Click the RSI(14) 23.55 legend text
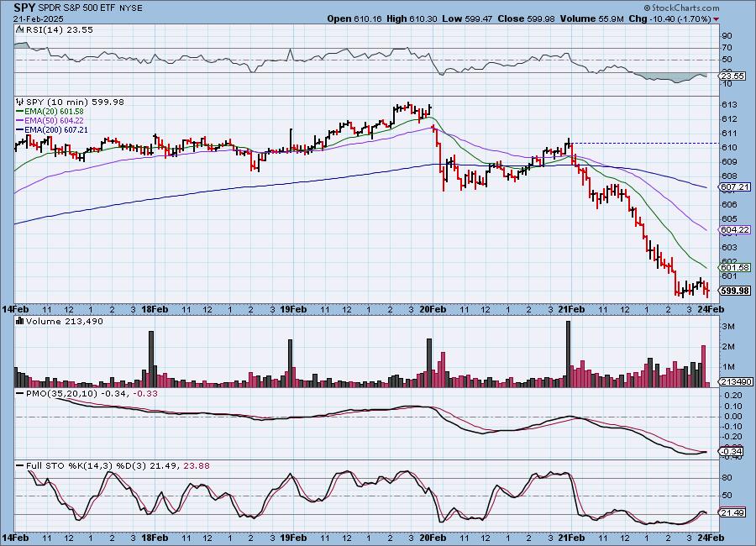 (60, 29)
